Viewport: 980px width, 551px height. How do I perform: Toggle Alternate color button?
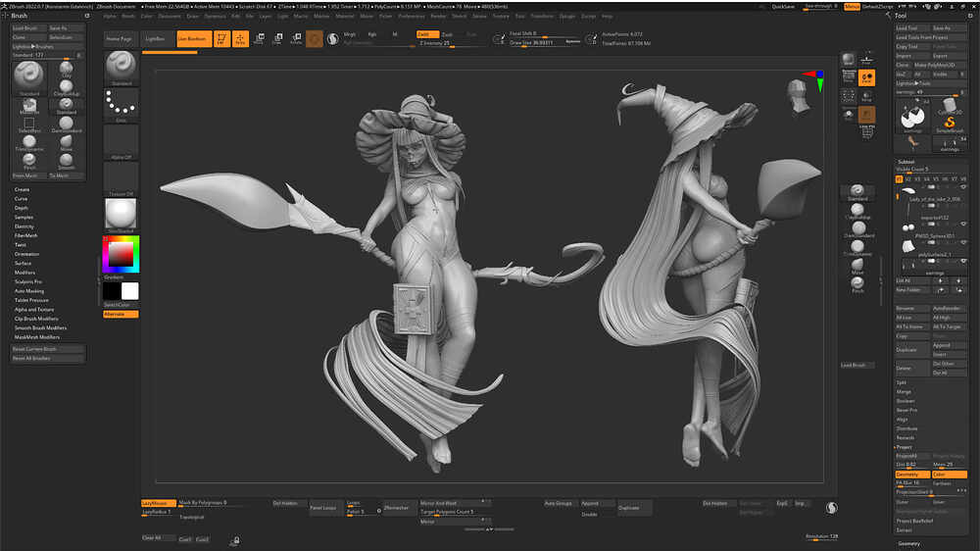point(121,314)
